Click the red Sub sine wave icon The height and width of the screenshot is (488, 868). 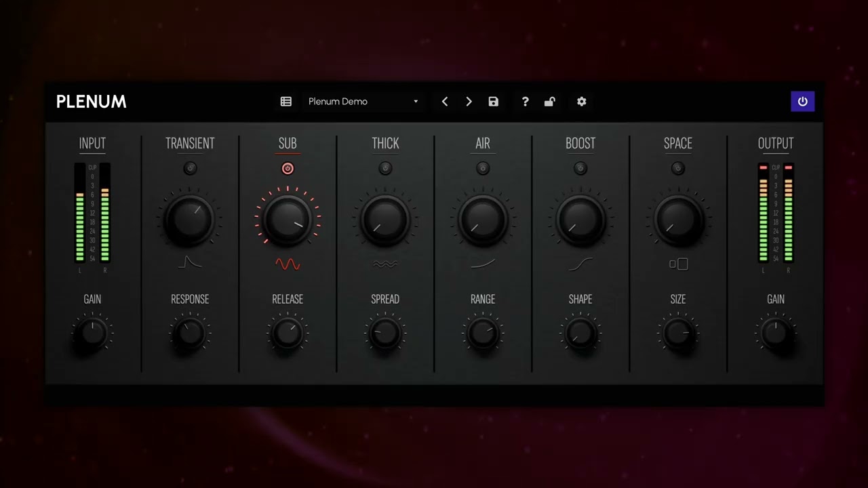pyautogui.click(x=288, y=264)
